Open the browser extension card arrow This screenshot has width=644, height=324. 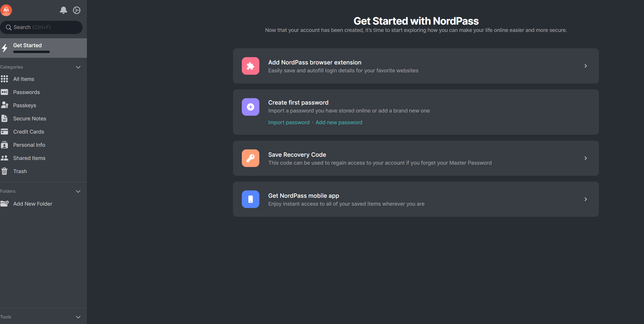point(585,66)
